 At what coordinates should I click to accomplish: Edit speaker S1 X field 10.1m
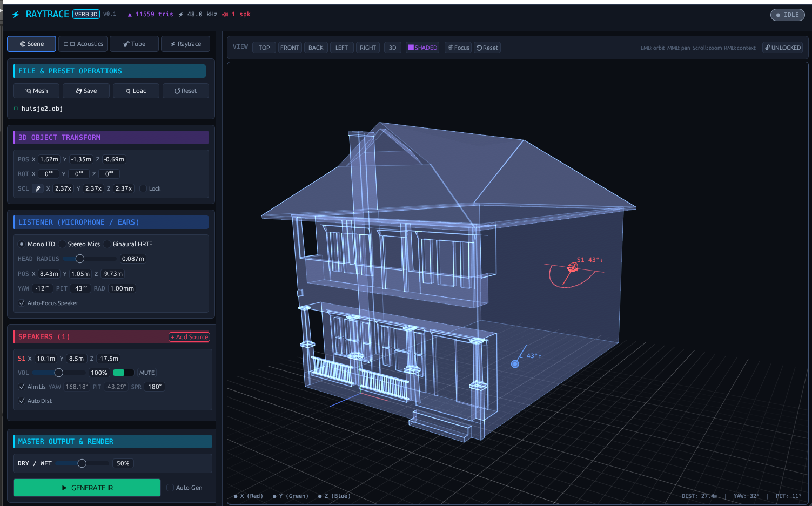click(x=46, y=359)
